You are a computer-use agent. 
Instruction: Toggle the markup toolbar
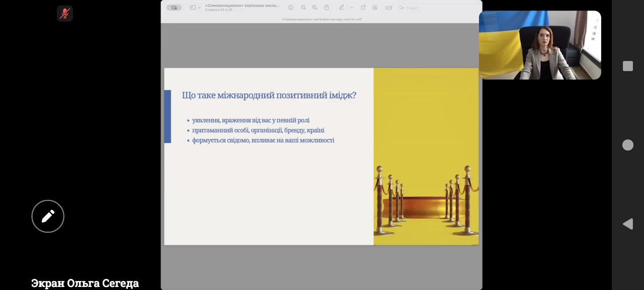375,8
